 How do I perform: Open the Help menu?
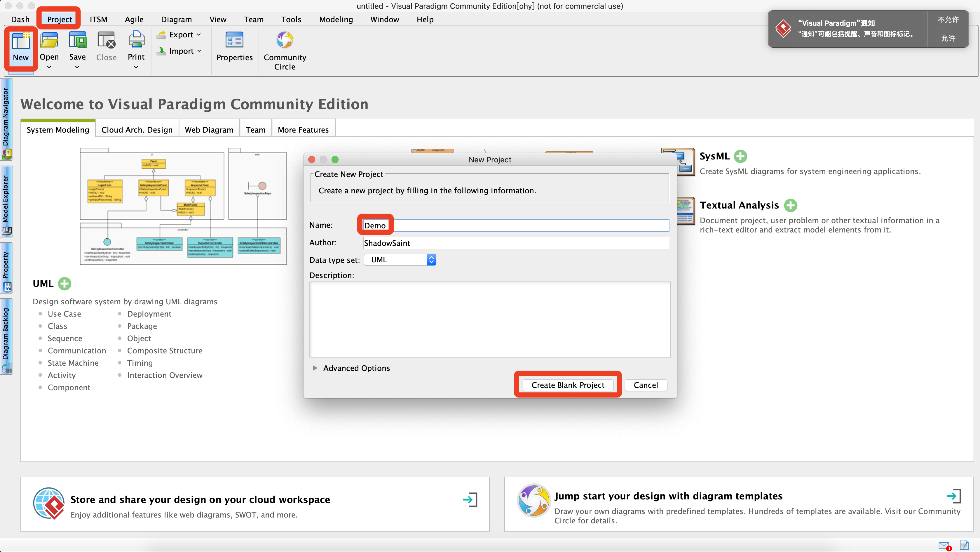pos(425,19)
